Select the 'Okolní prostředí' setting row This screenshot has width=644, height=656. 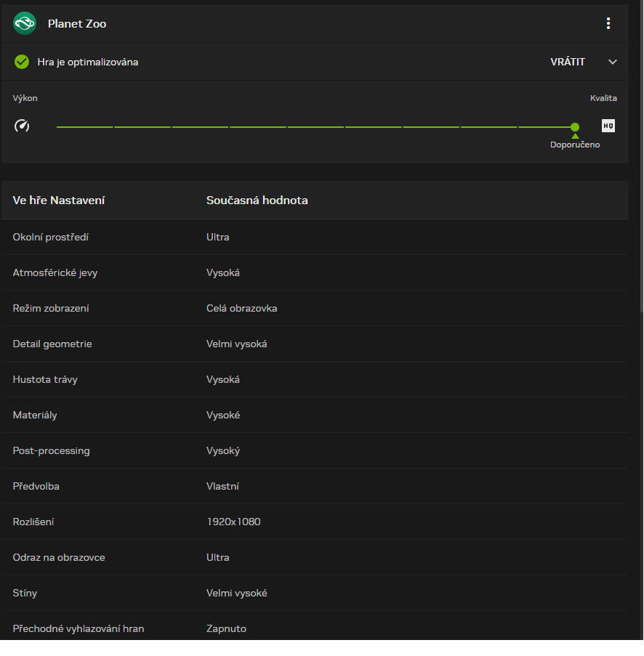(315, 238)
